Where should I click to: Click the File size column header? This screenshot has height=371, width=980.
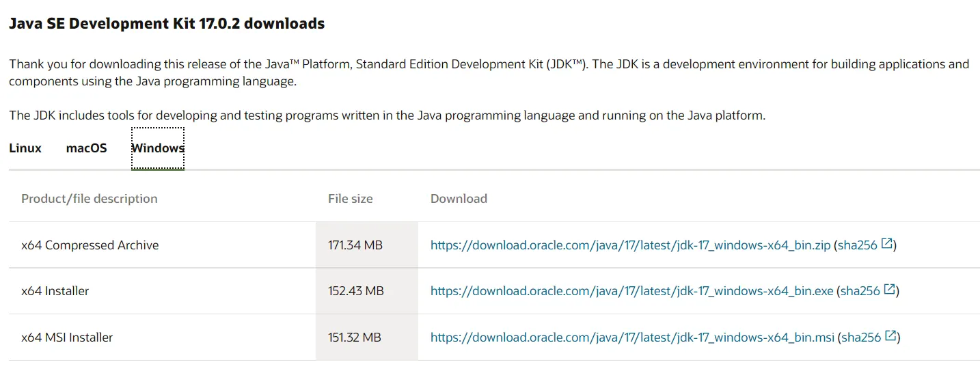pos(351,199)
